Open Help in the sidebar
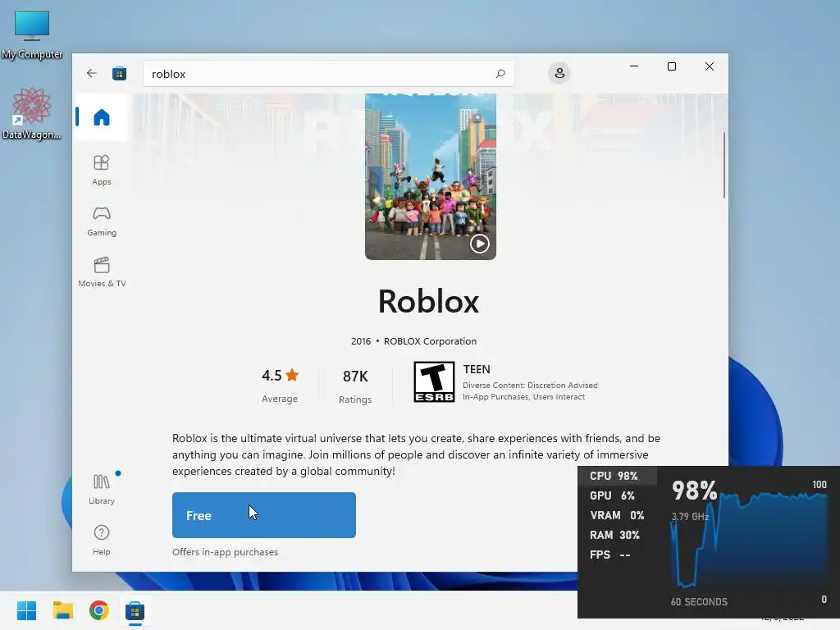Viewport: 840px width, 630px height. 101,540
